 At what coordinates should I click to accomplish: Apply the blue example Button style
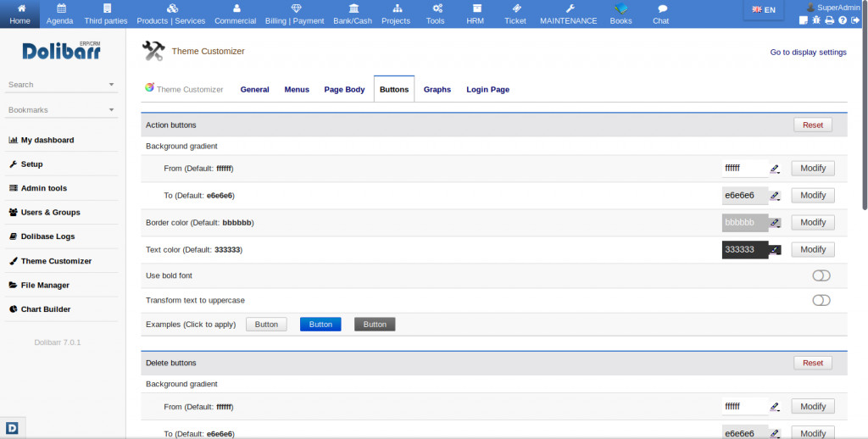[320, 325]
